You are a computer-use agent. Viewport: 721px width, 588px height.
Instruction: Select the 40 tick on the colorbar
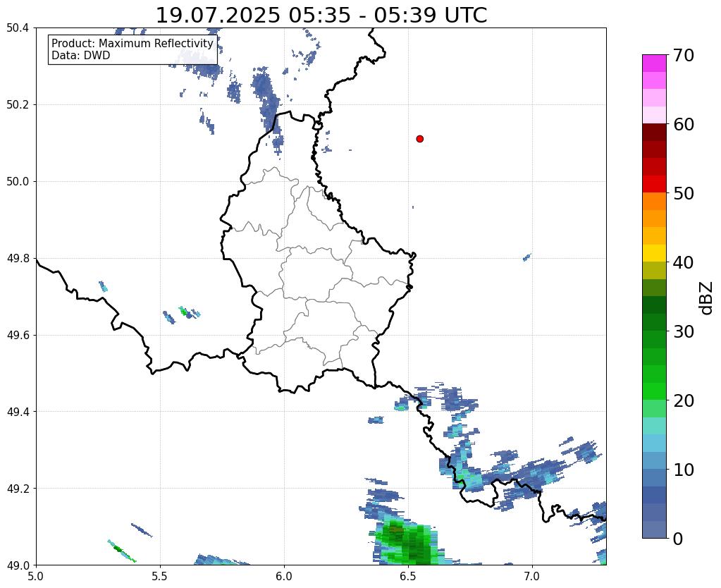click(683, 262)
